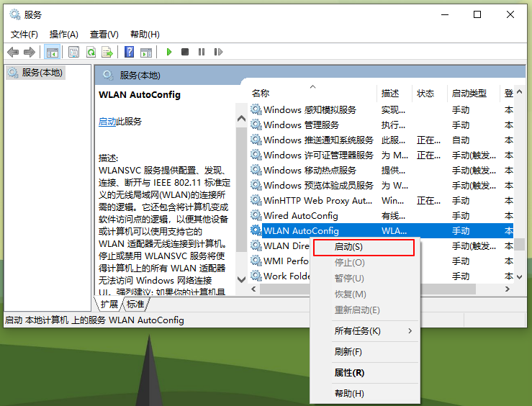
Task: Select 属性(R) from the context menu
Action: pos(349,373)
